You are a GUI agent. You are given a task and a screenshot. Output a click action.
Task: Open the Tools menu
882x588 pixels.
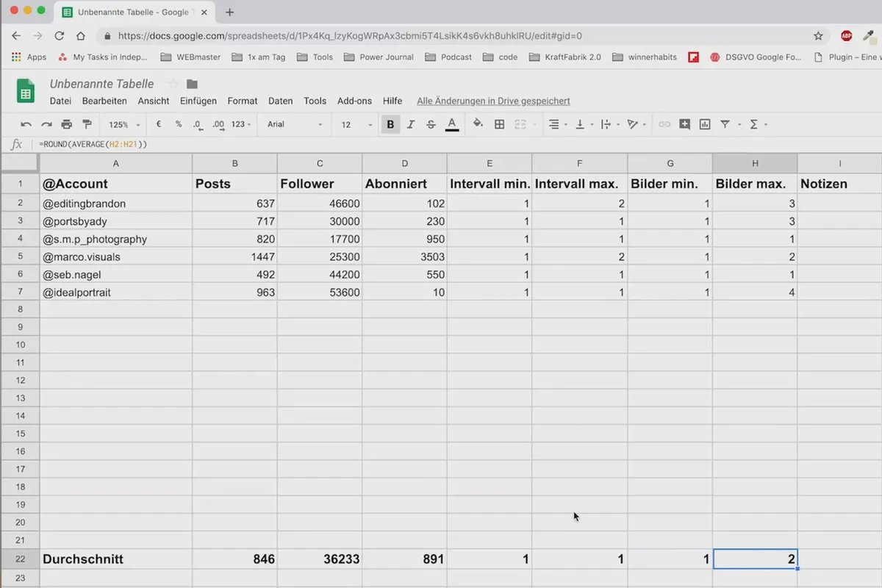pyautogui.click(x=315, y=101)
